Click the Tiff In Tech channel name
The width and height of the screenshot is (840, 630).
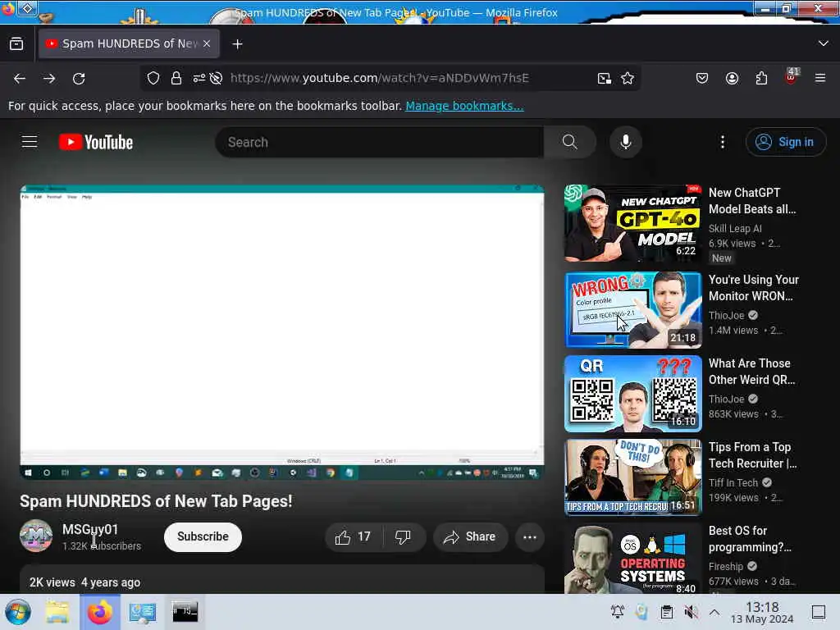click(733, 482)
